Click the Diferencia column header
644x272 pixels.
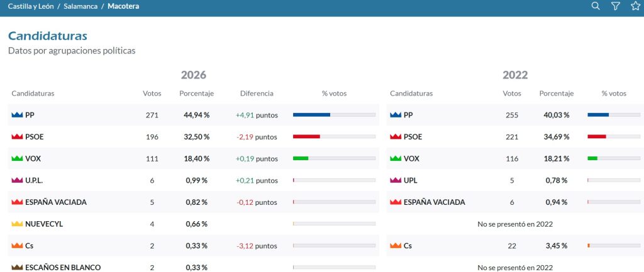click(257, 94)
